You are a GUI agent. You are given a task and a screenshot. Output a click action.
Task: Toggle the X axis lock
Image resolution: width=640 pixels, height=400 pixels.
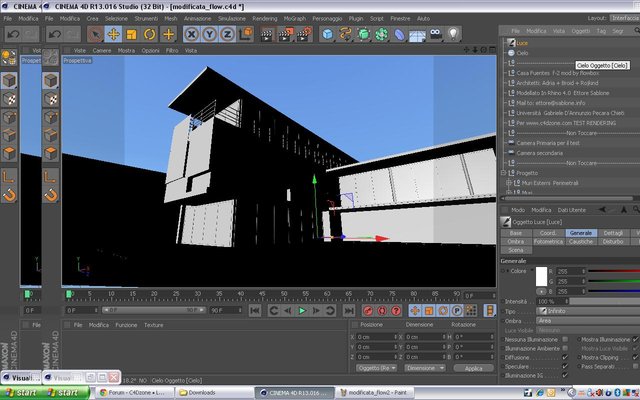click(191, 34)
